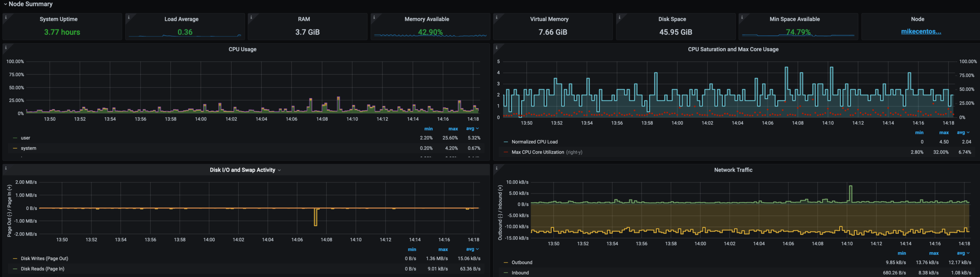Click the Disk Space panel info icon
This screenshot has height=277, width=980.
(619, 17)
